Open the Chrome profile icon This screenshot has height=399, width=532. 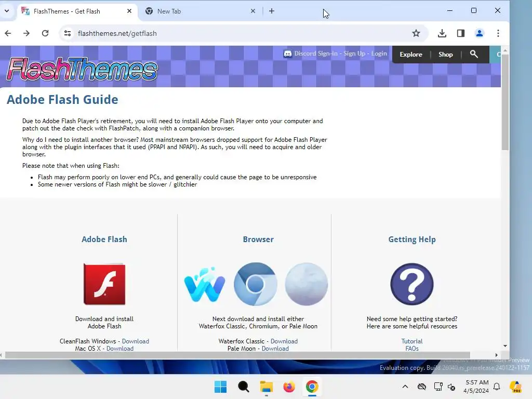point(480,33)
